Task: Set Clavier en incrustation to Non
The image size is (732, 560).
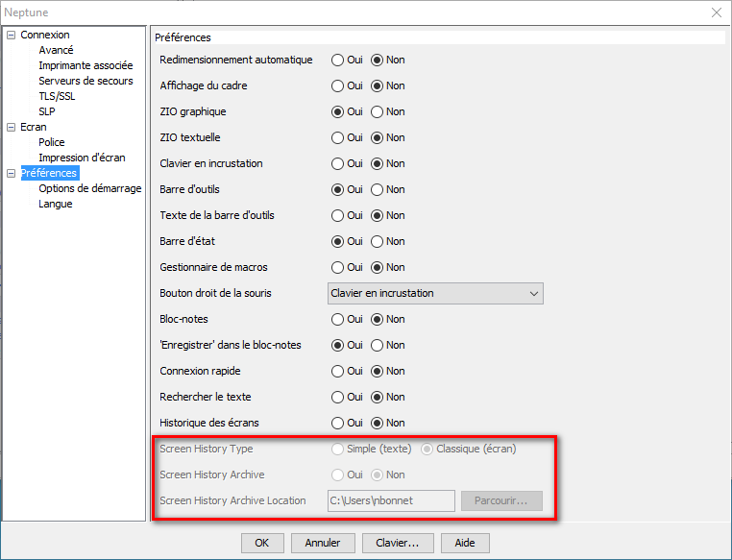Action: [388, 164]
